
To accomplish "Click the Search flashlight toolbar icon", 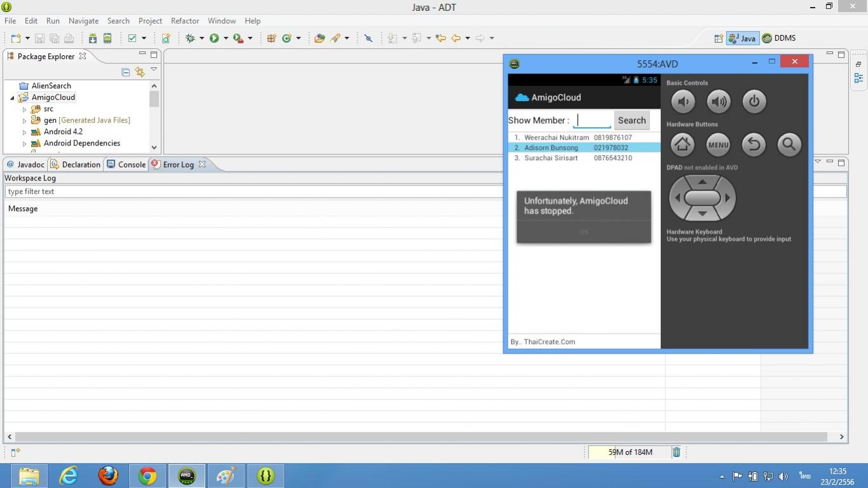I will [336, 38].
